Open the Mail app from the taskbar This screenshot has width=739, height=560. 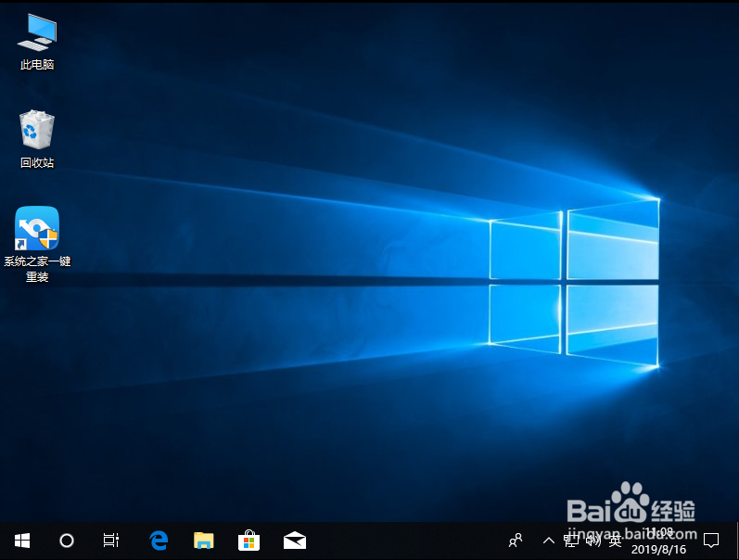(295, 541)
